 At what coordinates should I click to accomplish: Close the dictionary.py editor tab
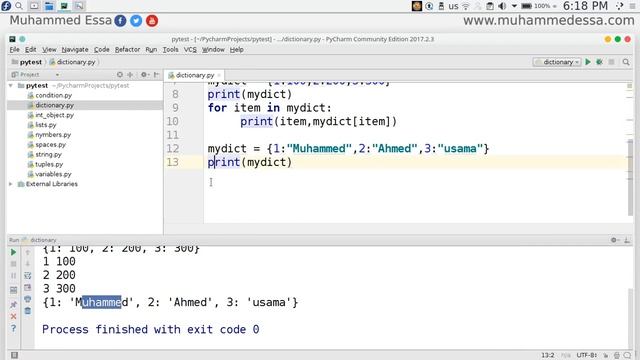(x=219, y=75)
